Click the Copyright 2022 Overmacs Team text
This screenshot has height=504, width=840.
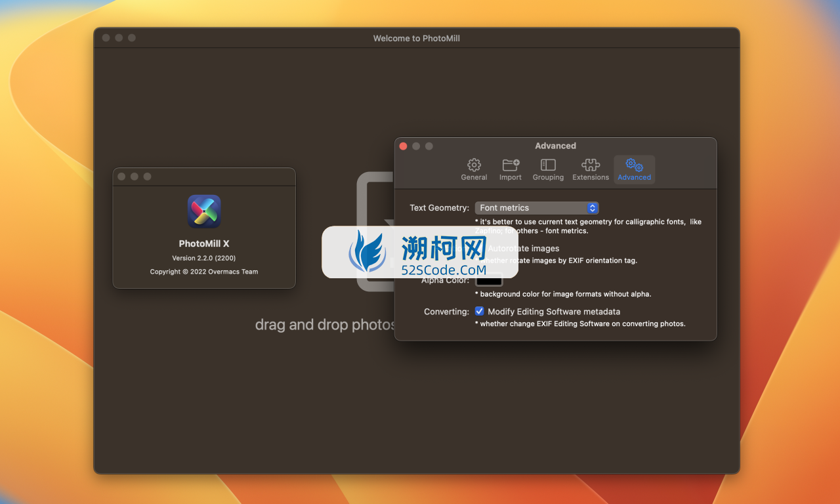coord(204,272)
